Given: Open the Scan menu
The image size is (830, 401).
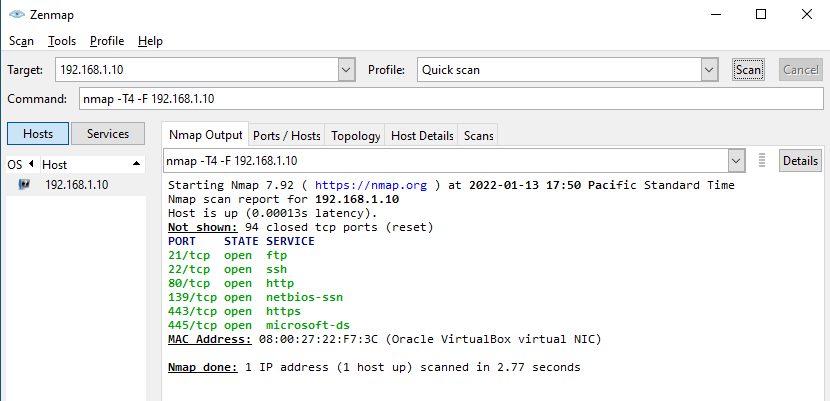Looking at the screenshot, I should [x=21, y=41].
